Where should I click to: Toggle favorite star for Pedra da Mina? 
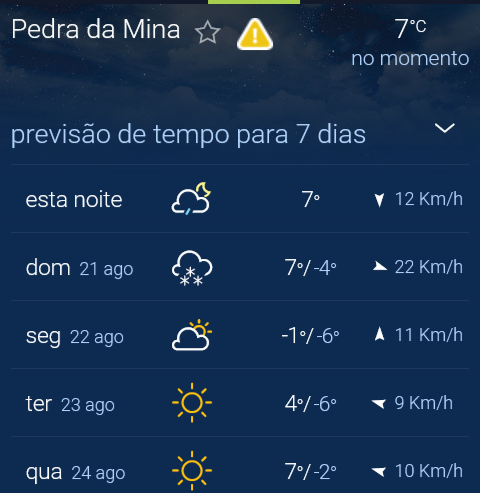tap(207, 32)
